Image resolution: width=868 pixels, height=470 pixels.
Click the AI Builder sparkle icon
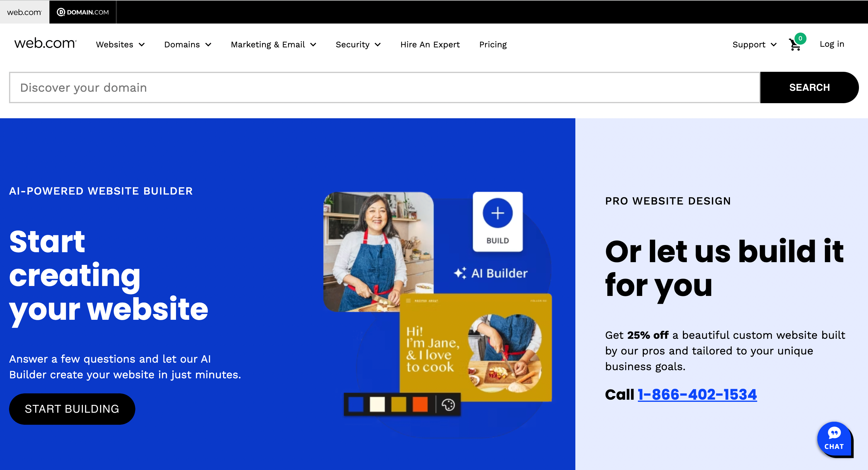point(460,273)
